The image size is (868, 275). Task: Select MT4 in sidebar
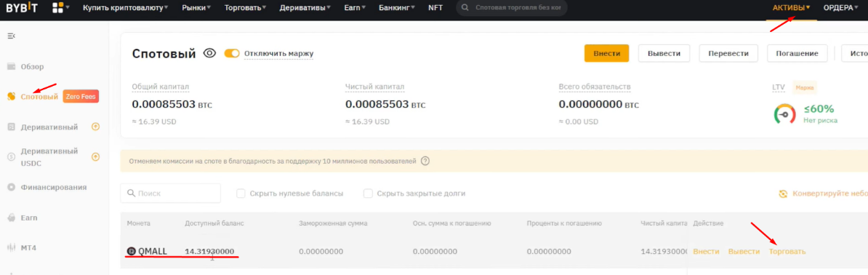[29, 248]
